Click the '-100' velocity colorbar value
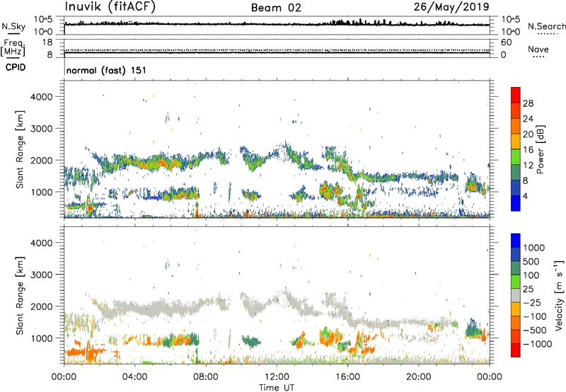The height and width of the screenshot is (392, 566). pyautogui.click(x=534, y=316)
